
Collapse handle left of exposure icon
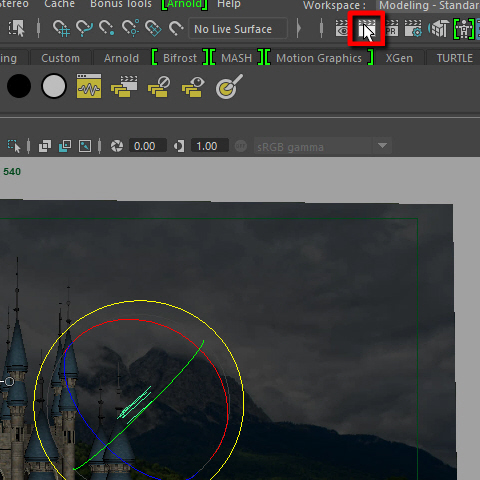[x=100, y=146]
